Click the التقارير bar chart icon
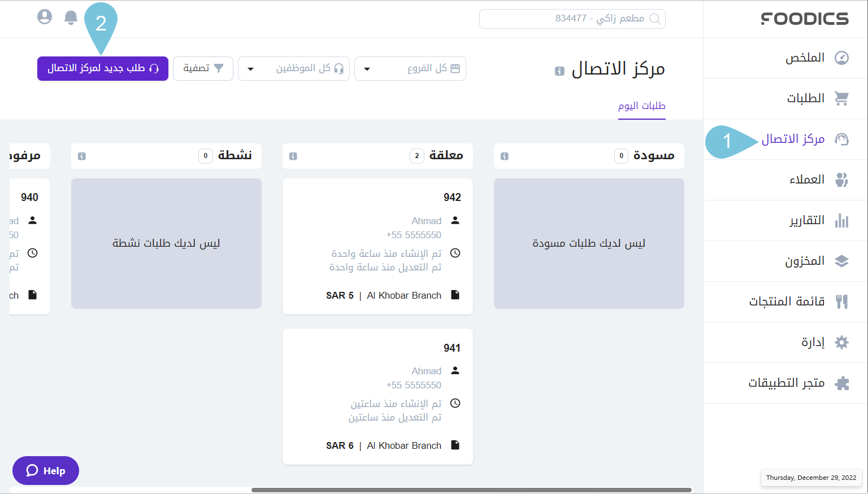Viewport: 868px width, 494px height. pyautogui.click(x=841, y=220)
